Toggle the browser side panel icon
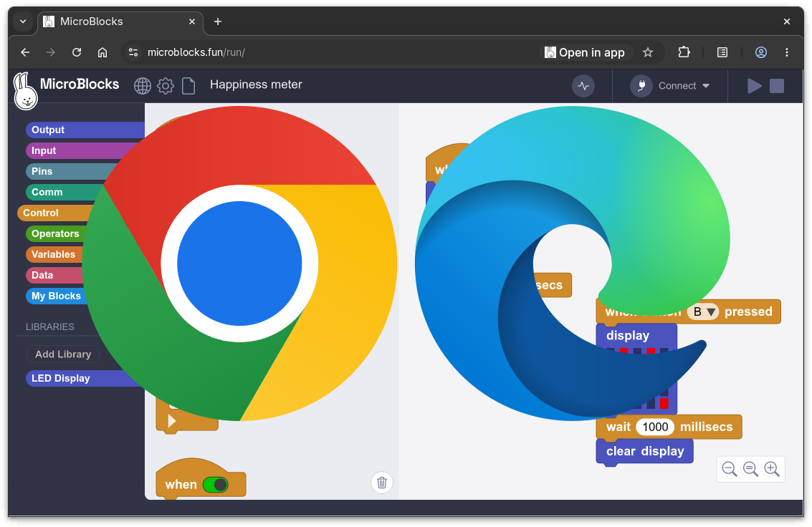The image size is (812, 527). [x=722, y=52]
